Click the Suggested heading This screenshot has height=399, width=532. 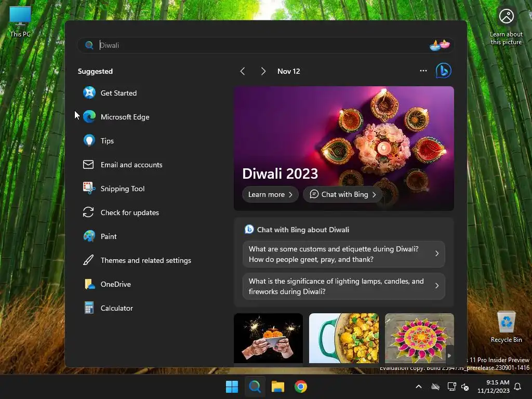[95, 71]
